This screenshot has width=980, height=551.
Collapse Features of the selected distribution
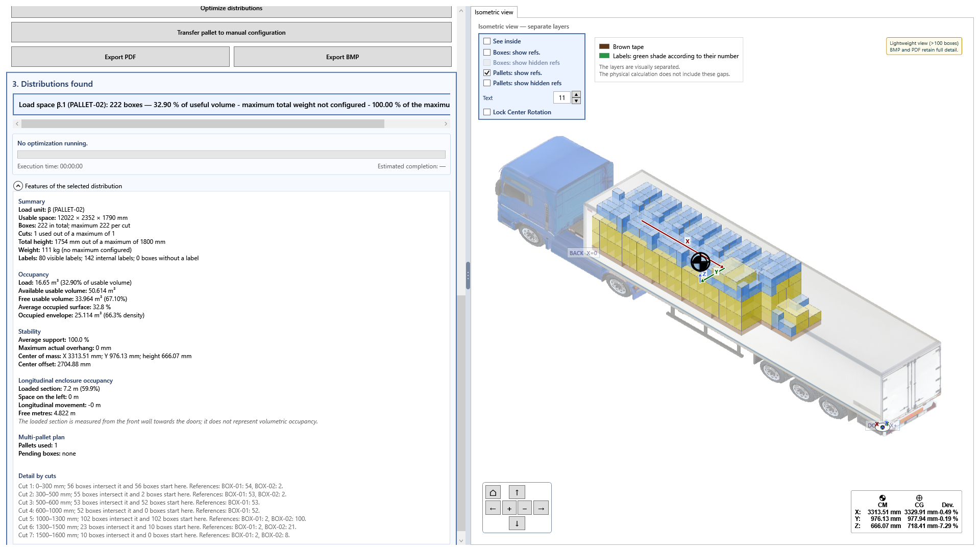pos(18,186)
